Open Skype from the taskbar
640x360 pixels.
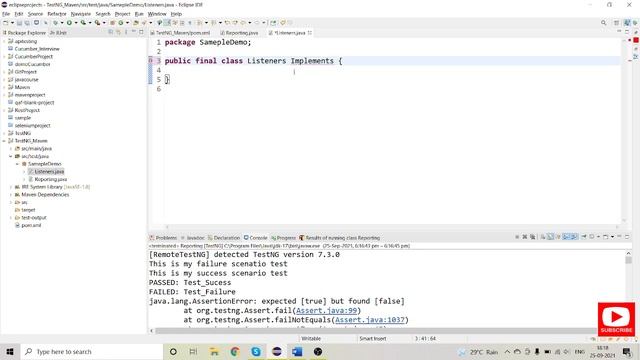[x=256, y=351]
